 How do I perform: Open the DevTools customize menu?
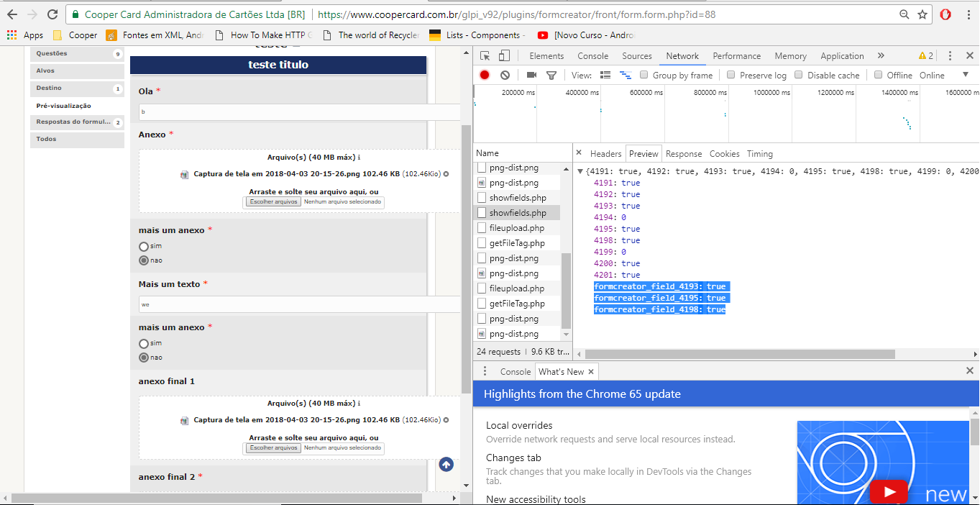point(950,55)
